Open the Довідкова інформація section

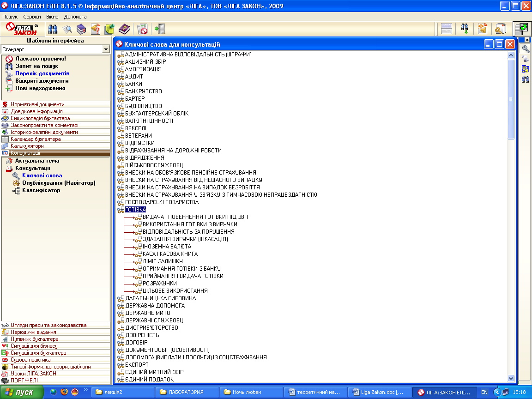click(x=36, y=111)
